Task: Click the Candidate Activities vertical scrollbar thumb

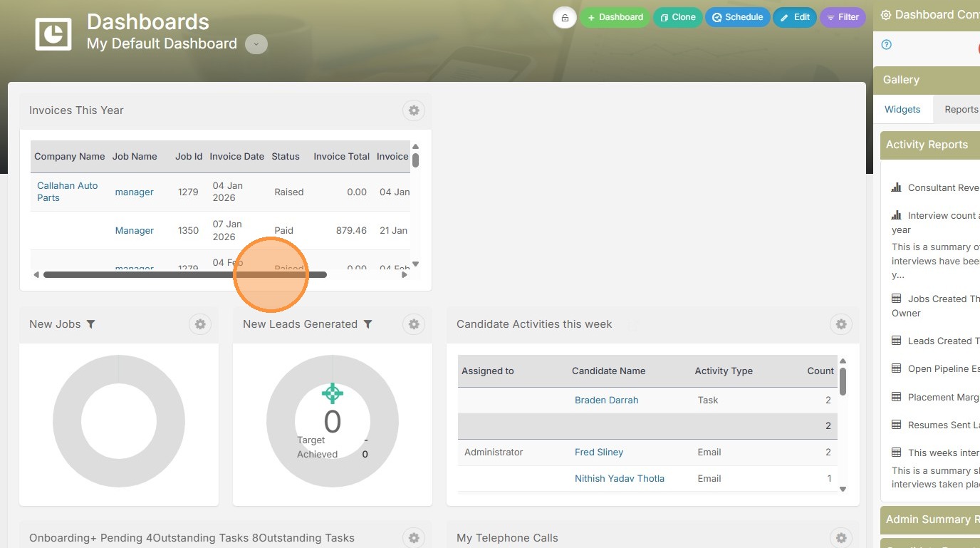Action: tap(843, 381)
